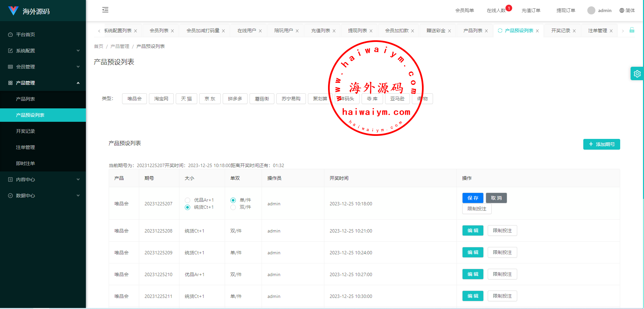
Task: Select the 统货Ct+1 radio option
Action: point(187,207)
